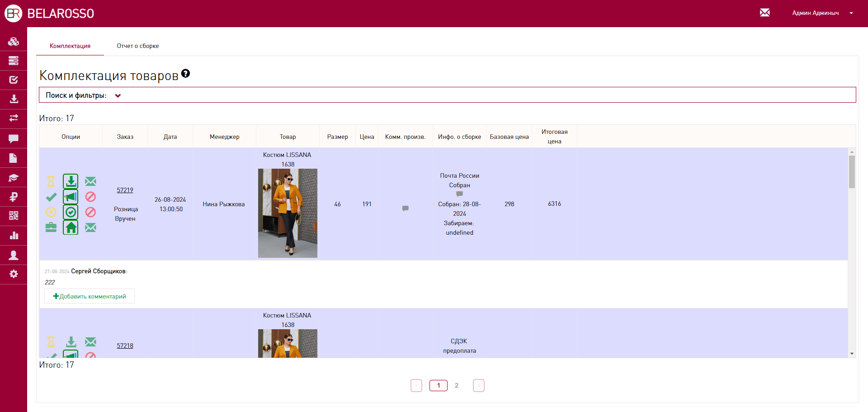Open order link 57218

click(125, 346)
